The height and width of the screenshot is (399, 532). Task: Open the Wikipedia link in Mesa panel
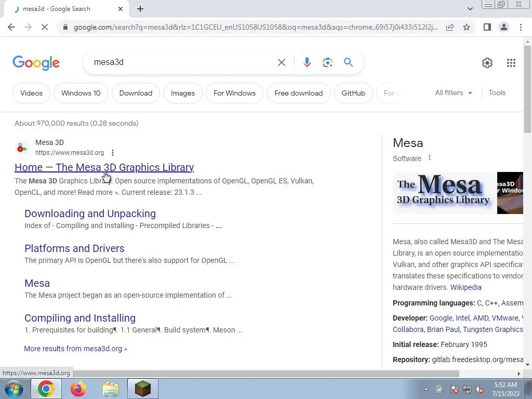coord(465,287)
